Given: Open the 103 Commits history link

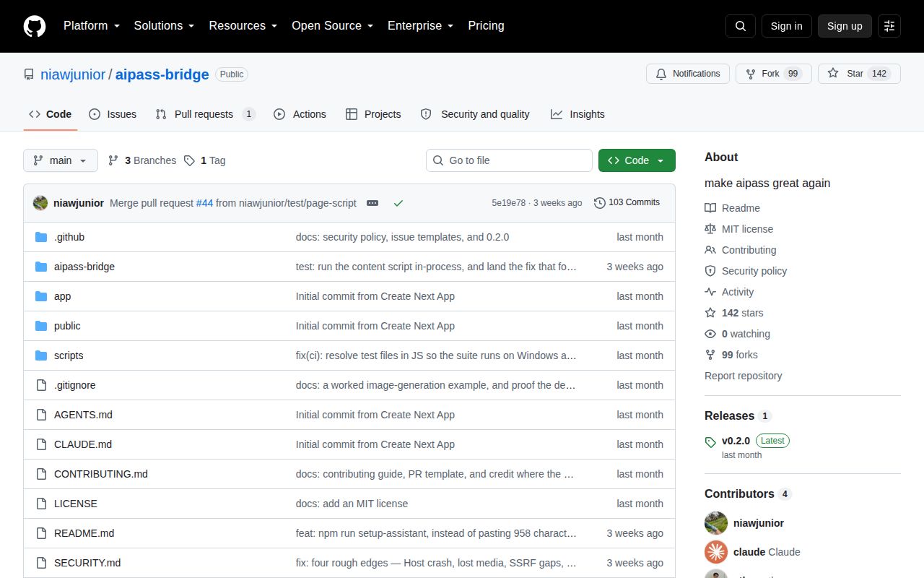Looking at the screenshot, I should coord(627,203).
